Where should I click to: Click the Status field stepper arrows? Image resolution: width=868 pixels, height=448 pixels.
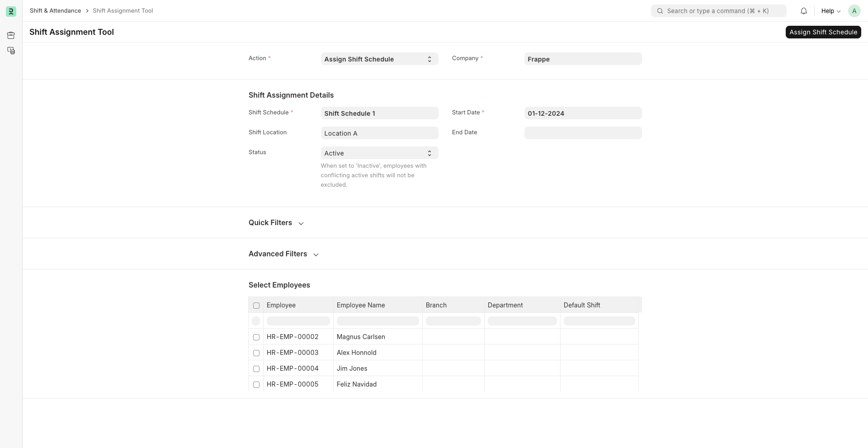429,153
